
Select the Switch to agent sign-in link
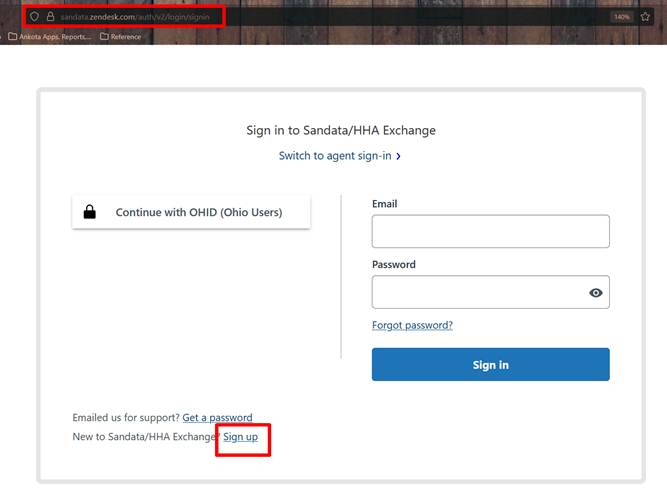[x=335, y=156]
